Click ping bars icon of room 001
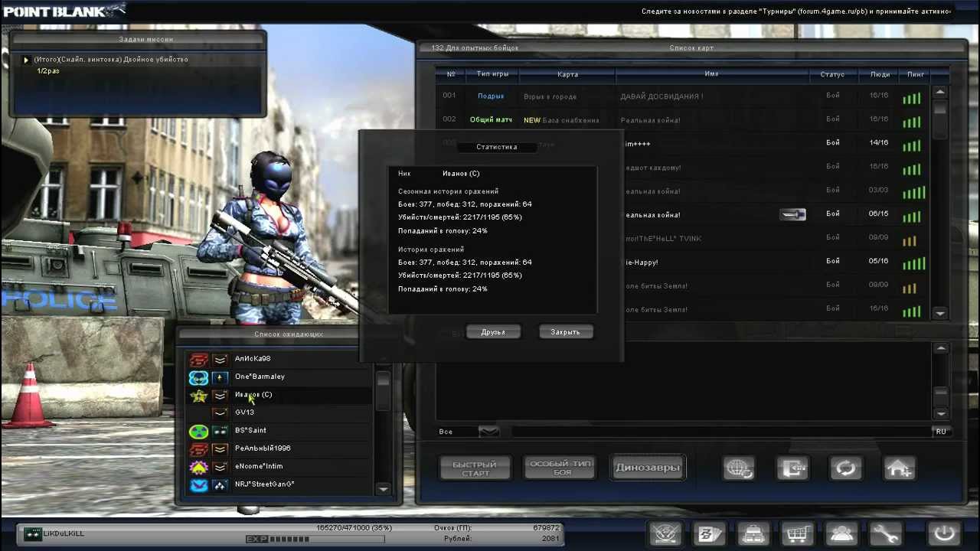This screenshot has height=551, width=980. 911,98
